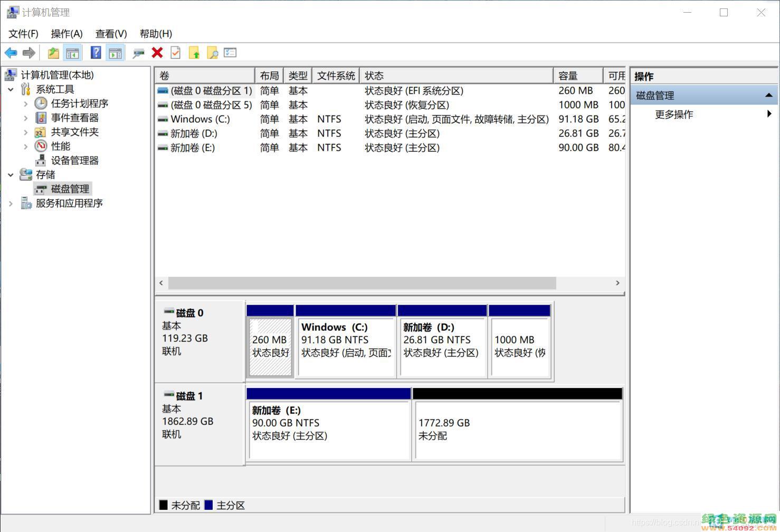Expand the 性能 node arrow
Screen dimensions: 780x532
pos(25,147)
